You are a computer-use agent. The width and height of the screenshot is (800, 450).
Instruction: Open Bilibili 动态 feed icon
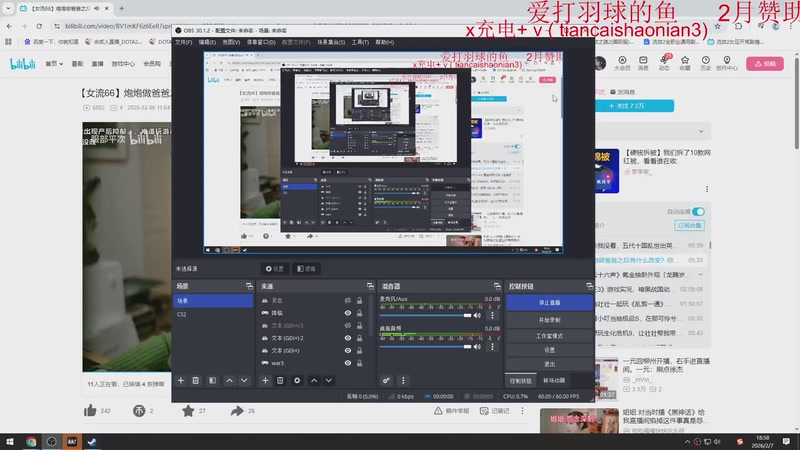[664, 63]
